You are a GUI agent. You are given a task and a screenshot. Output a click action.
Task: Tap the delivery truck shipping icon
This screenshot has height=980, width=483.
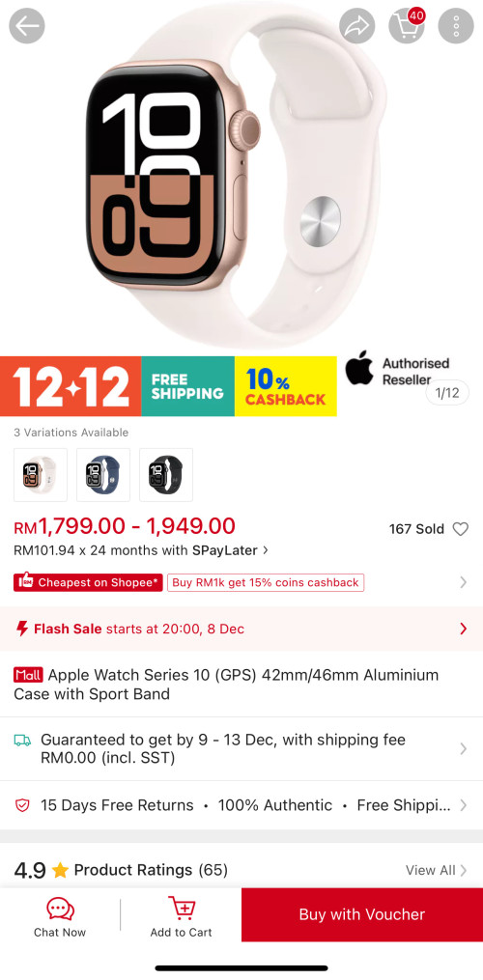pyautogui.click(x=22, y=741)
